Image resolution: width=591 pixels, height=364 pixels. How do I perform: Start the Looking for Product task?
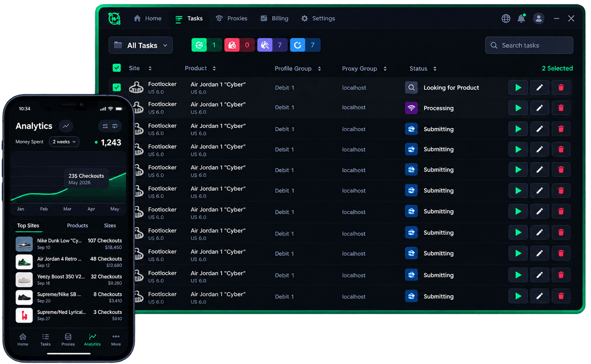point(518,88)
